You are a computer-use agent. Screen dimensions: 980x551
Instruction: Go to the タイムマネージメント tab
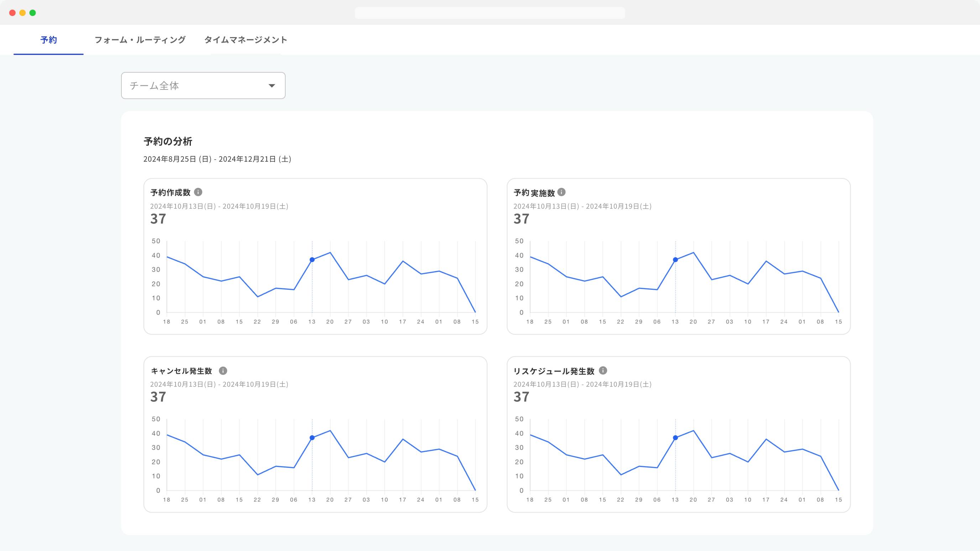click(246, 40)
